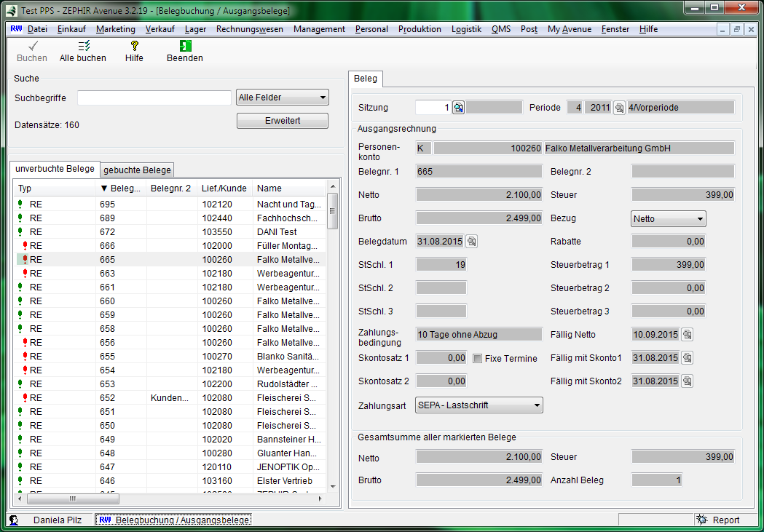Open lookup icon next to Periode field
Viewport: 764px width, 532px height.
point(619,108)
